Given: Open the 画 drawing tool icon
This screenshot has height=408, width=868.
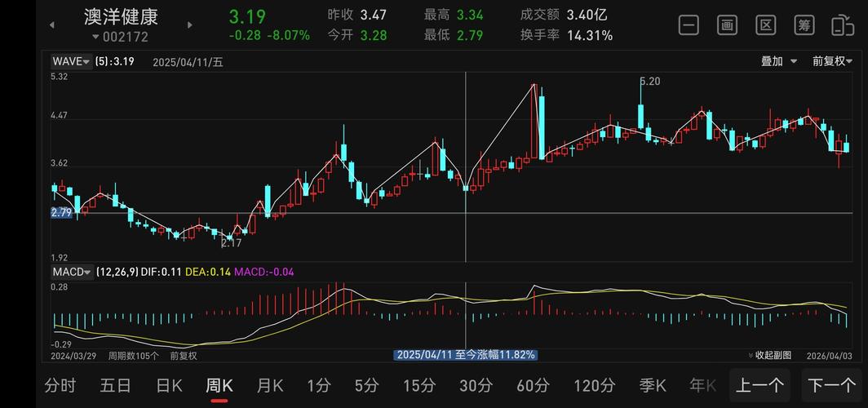Looking at the screenshot, I should coord(727,25).
